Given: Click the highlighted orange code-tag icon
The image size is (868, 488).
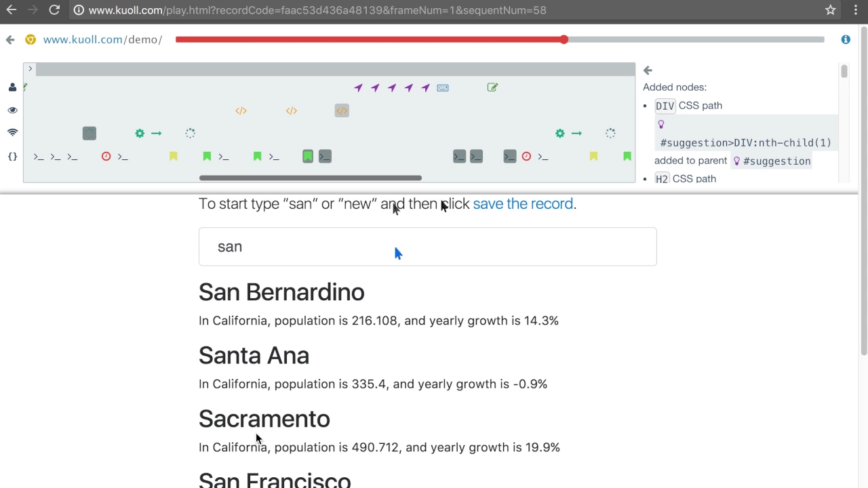Looking at the screenshot, I should [x=342, y=110].
